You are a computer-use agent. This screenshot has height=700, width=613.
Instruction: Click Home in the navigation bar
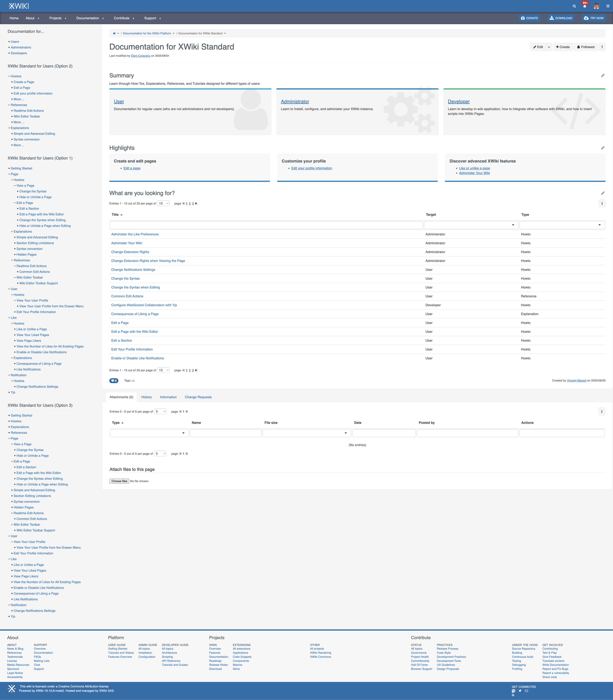[x=14, y=18]
